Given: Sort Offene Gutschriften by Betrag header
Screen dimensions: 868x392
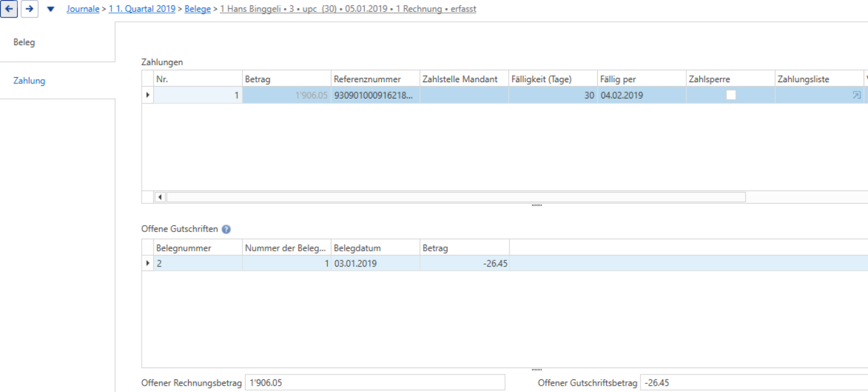Looking at the screenshot, I should point(464,248).
